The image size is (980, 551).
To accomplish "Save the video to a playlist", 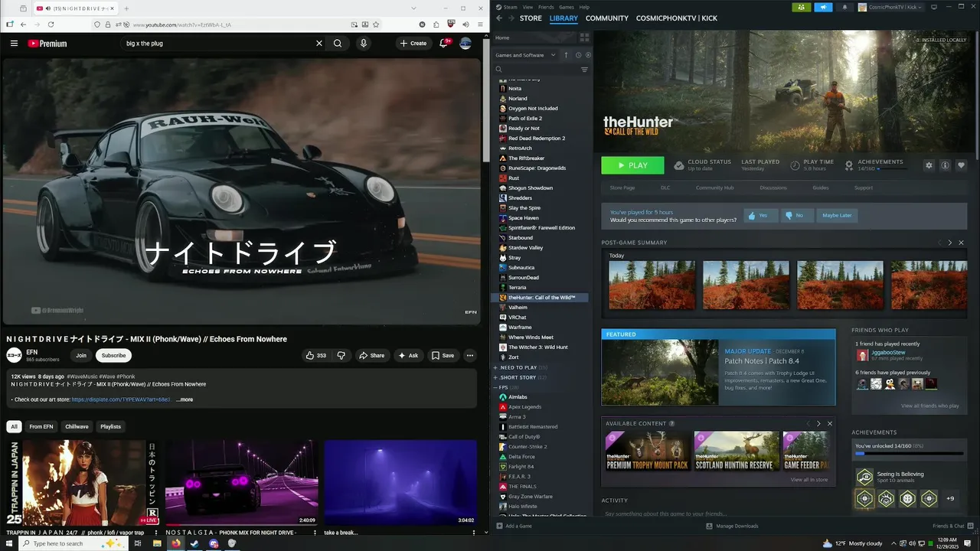I will pos(443,355).
